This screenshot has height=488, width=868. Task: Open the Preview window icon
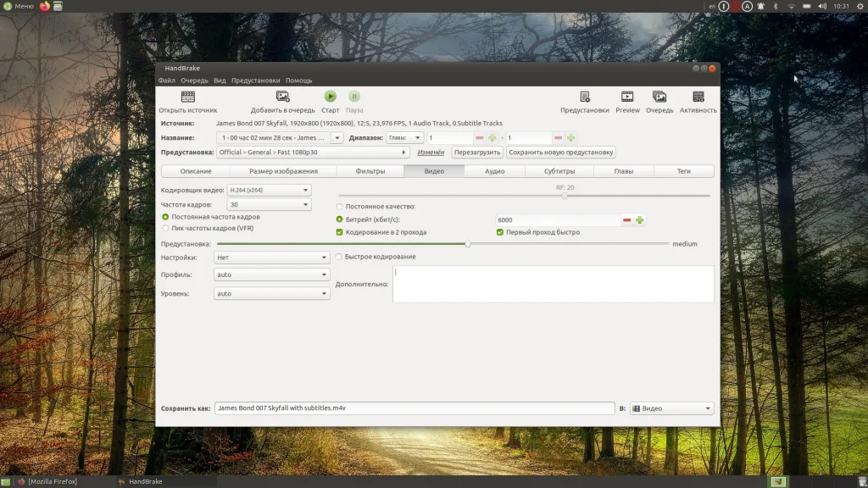coord(627,97)
